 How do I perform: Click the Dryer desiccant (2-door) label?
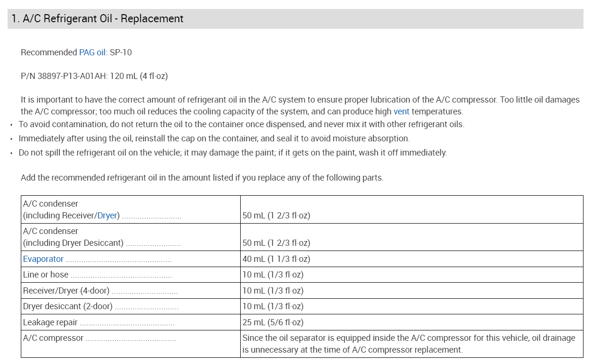pos(68,306)
